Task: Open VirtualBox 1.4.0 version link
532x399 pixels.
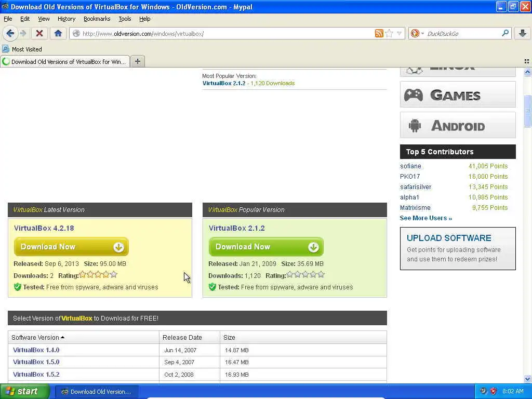Action: coord(36,350)
